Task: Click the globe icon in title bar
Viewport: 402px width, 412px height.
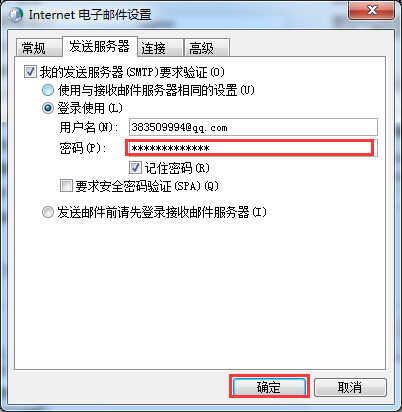Action: (14, 15)
